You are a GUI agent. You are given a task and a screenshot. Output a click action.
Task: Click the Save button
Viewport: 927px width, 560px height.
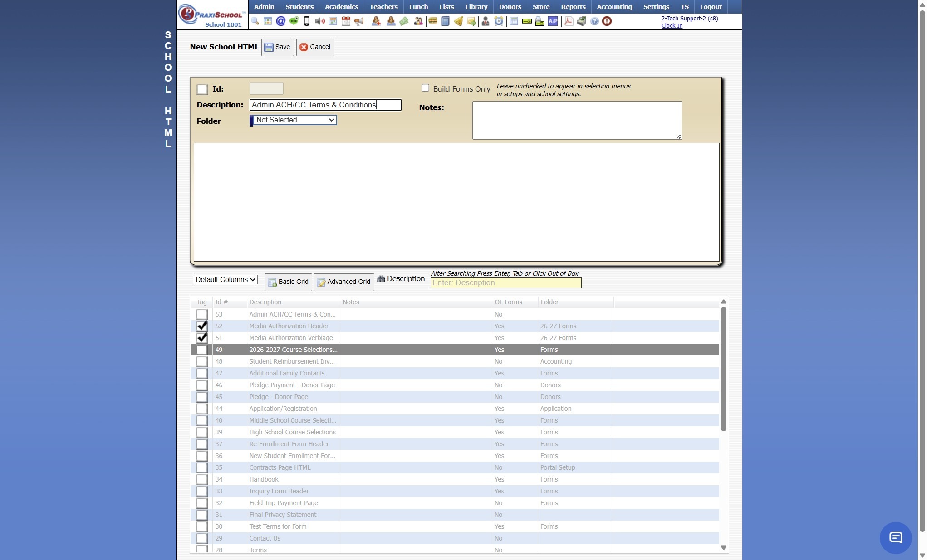(277, 47)
